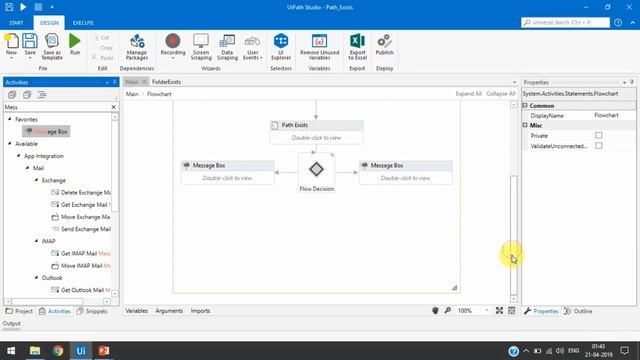Screen dimensions: 640x360
Task: Switch to the START ribbon tab
Action: pos(16,23)
